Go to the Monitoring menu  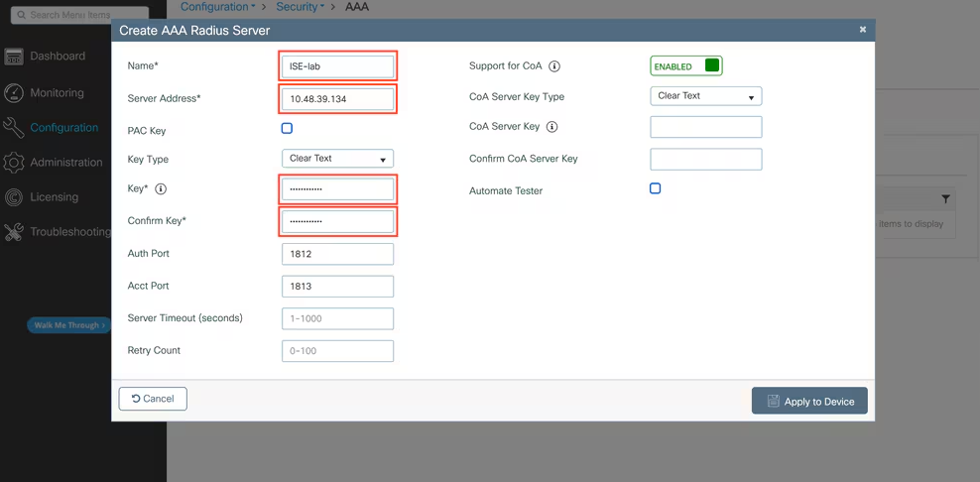(57, 92)
